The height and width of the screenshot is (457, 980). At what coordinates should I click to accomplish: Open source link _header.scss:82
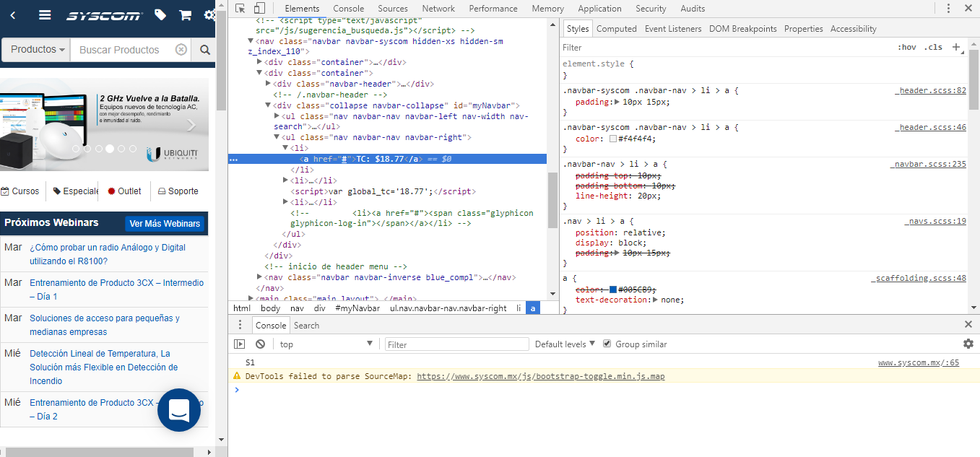[930, 91]
